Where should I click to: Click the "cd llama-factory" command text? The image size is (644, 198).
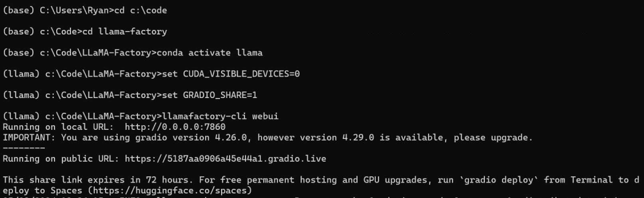pos(124,32)
